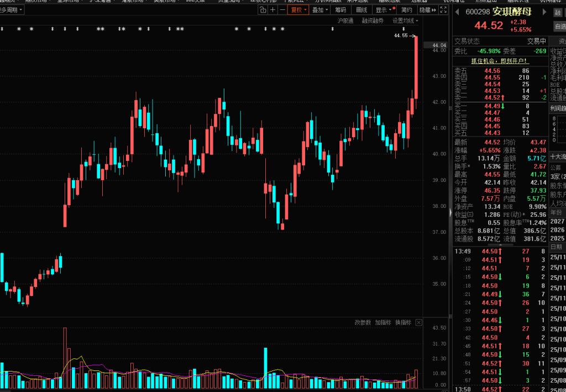
Task: Toggle the 筹码 chip distribution view
Action: point(340,10)
